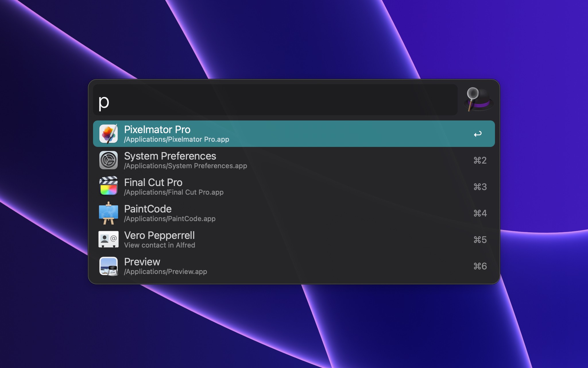
Task: Click the /Applications/System Preferences.app path
Action: [x=185, y=166]
